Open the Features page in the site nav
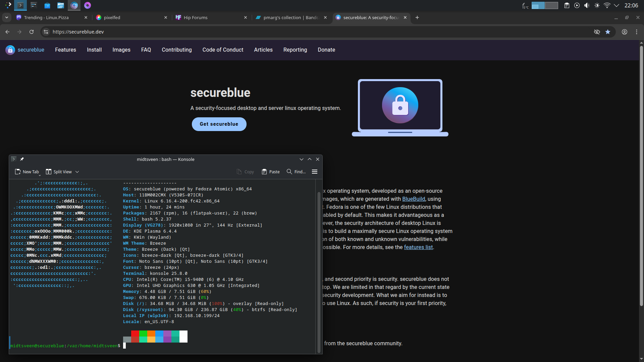The height and width of the screenshot is (362, 644). (65, 50)
